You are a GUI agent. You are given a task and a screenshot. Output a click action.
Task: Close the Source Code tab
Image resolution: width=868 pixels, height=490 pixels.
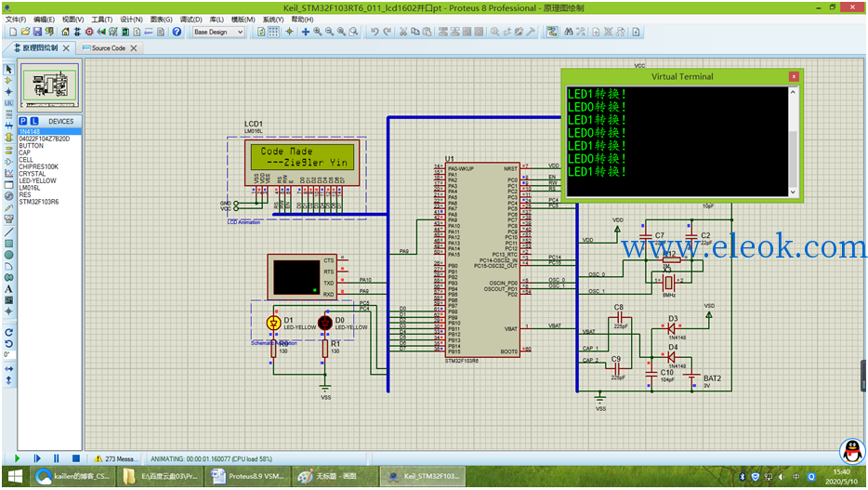pos(134,48)
